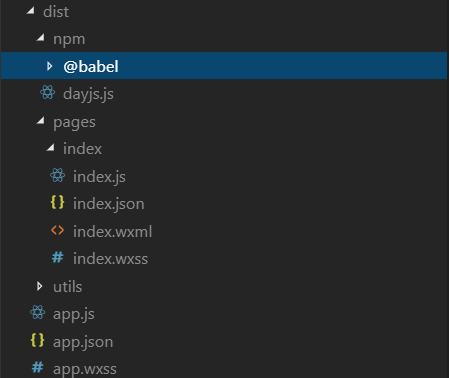Viewport: 449px width, 378px height.
Task: Click the React icon beside dayjs.js
Action: coord(48,92)
